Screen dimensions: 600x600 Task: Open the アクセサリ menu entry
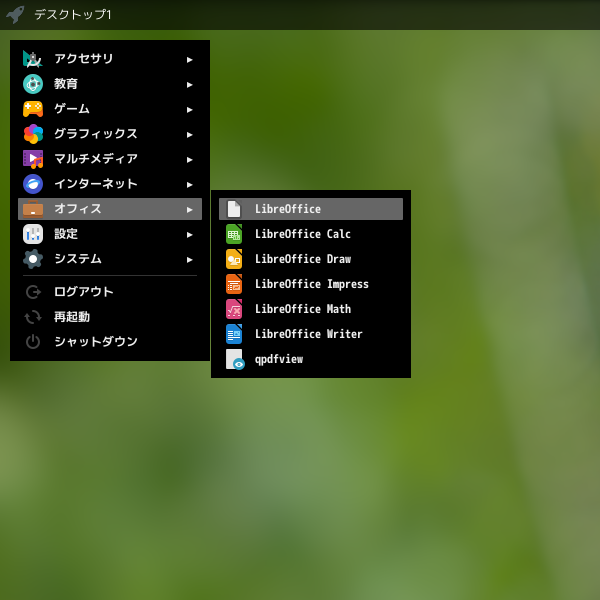click(110, 59)
